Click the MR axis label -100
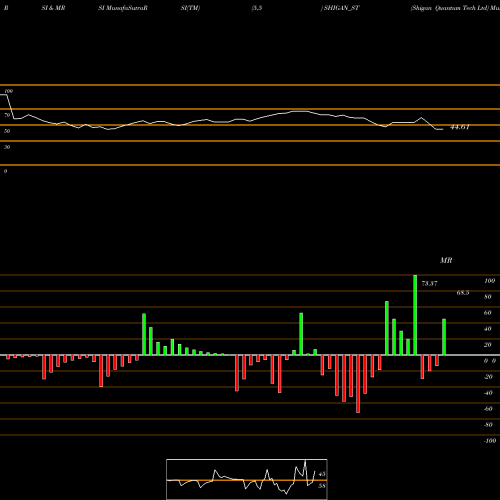 coord(490,441)
